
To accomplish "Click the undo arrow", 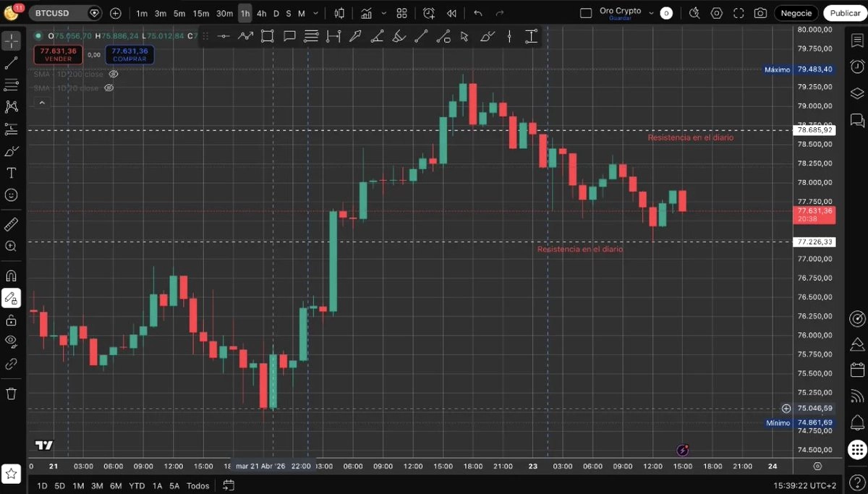I will point(477,13).
